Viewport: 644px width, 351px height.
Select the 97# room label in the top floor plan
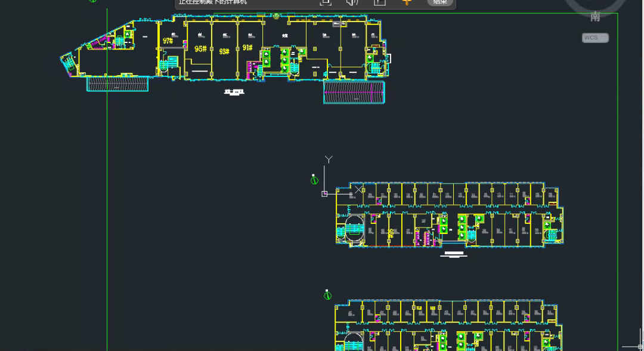pos(168,41)
